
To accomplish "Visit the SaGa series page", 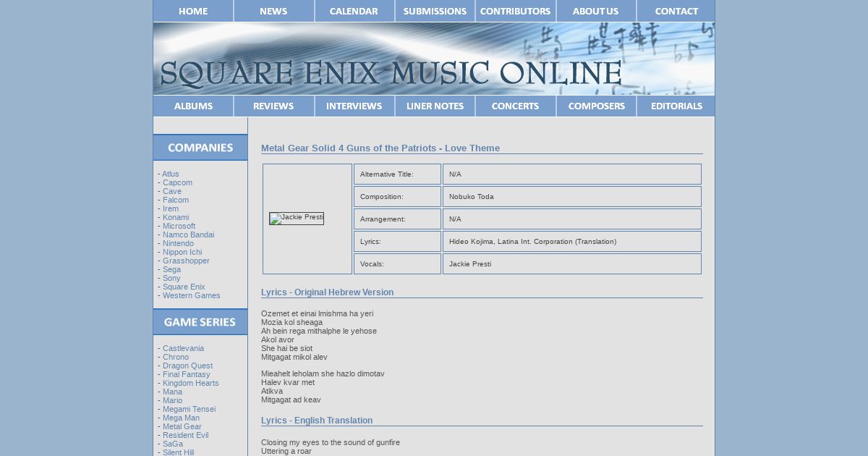I will tap(173, 444).
